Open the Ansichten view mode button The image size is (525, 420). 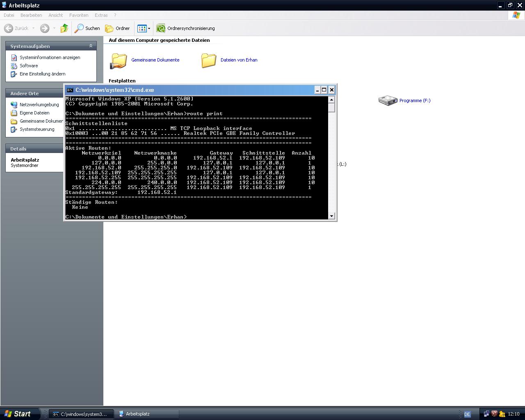tap(142, 28)
